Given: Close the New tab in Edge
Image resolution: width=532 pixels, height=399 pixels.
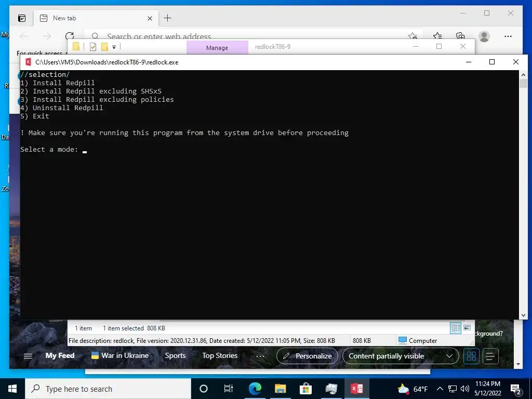Looking at the screenshot, I should pyautogui.click(x=150, y=18).
